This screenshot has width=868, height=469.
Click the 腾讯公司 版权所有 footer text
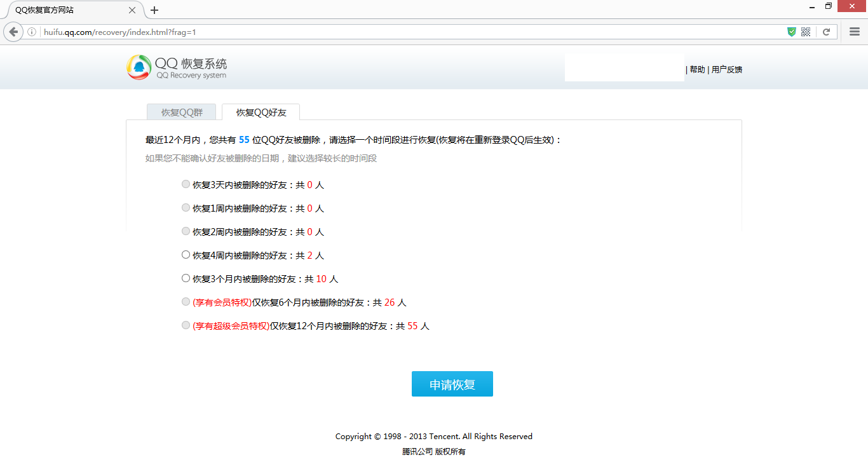tap(434, 452)
